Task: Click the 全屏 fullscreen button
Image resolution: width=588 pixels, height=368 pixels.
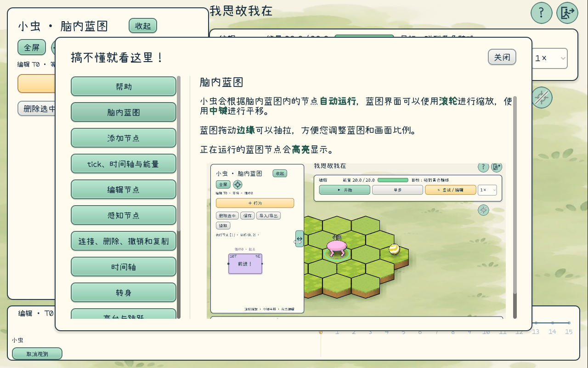Action: pos(32,47)
